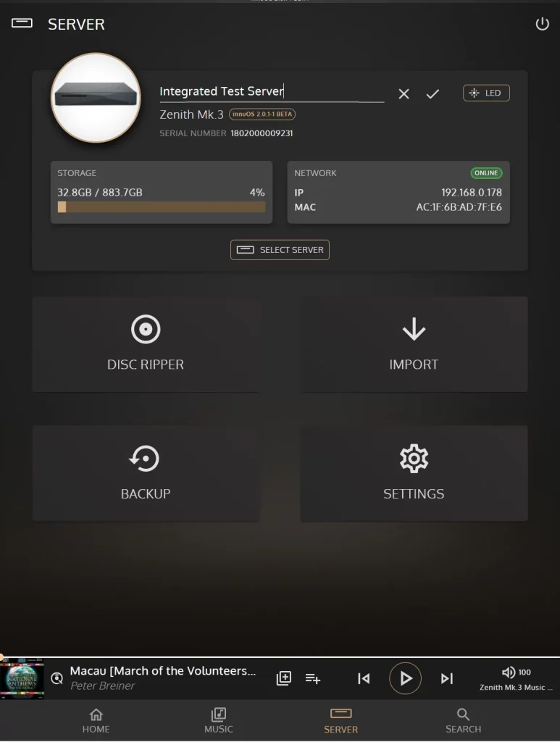The width and height of the screenshot is (560, 742).
Task: Switch to the Home tab
Action: [96, 721]
